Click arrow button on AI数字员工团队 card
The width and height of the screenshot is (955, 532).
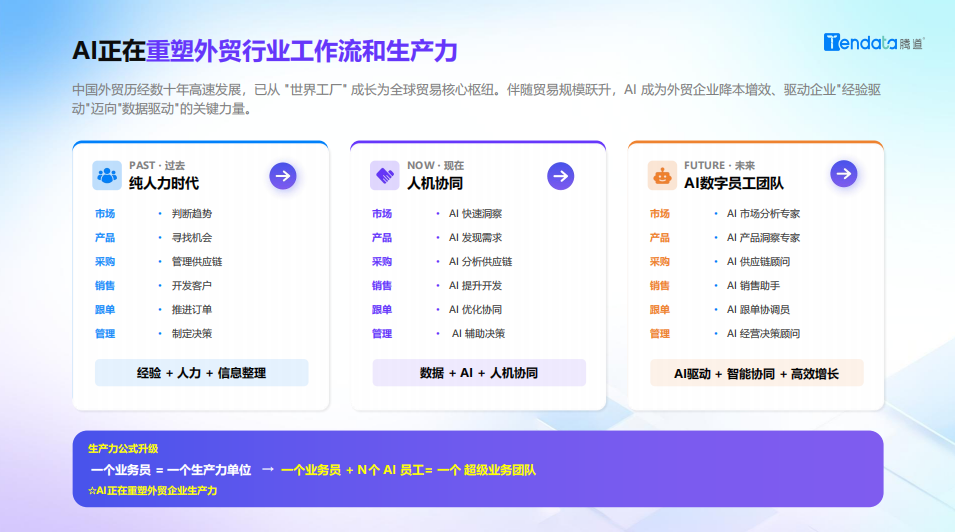[x=844, y=174]
